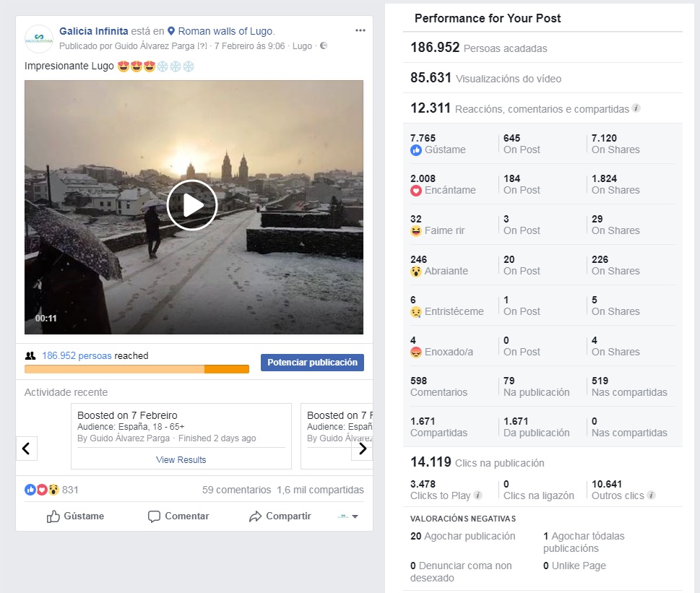The image size is (700, 593).
Task: Open the three-dot post options menu
Action: tap(360, 30)
